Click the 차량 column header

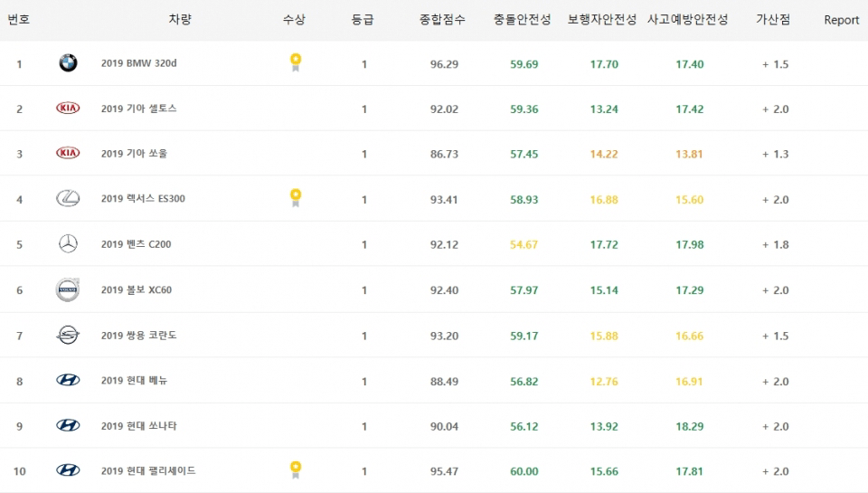pos(180,20)
